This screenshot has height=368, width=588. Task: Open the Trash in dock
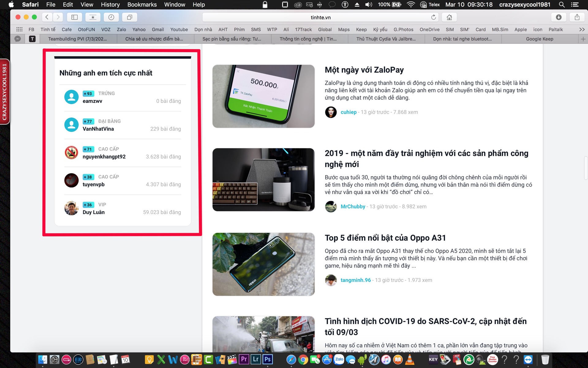tap(545, 359)
